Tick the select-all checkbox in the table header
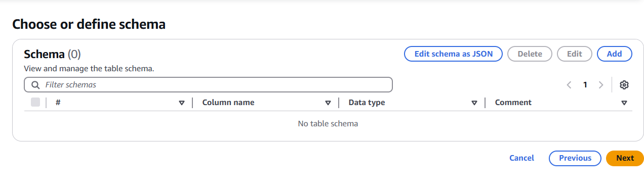 pos(35,102)
